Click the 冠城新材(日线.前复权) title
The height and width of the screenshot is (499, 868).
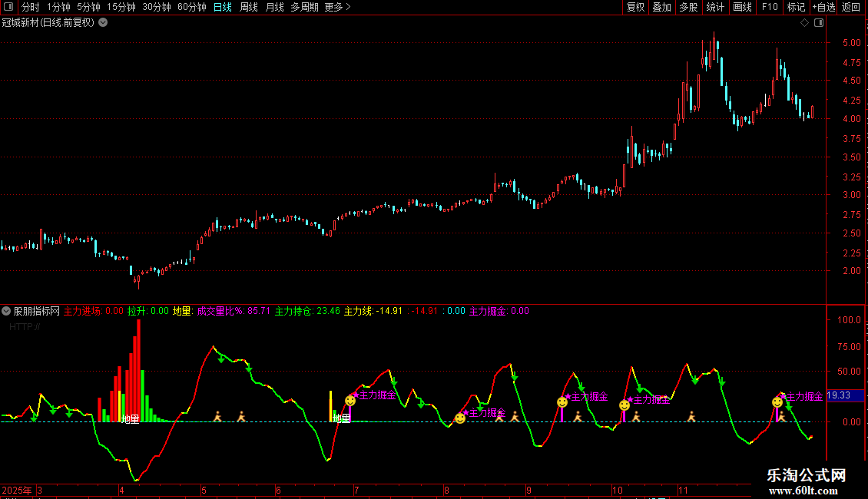[x=48, y=23]
